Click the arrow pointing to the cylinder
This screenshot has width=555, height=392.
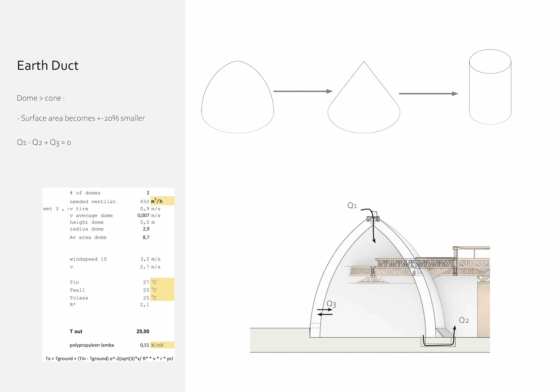point(428,94)
